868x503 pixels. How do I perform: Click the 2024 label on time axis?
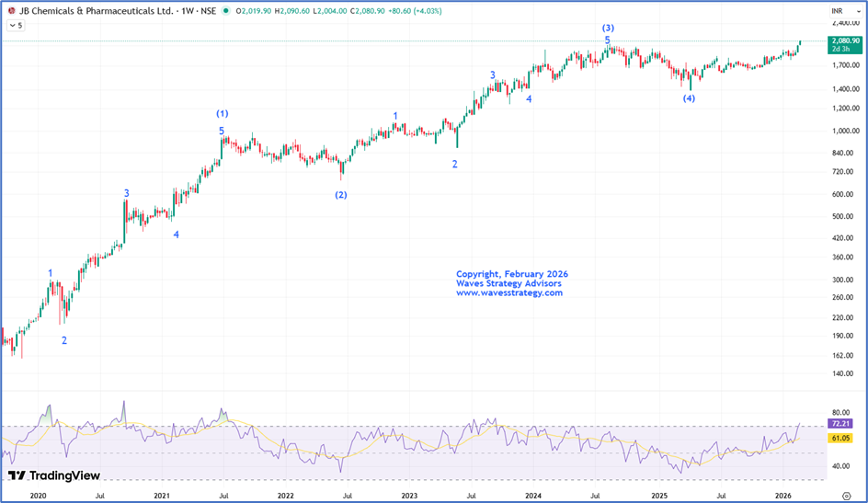coord(533,496)
